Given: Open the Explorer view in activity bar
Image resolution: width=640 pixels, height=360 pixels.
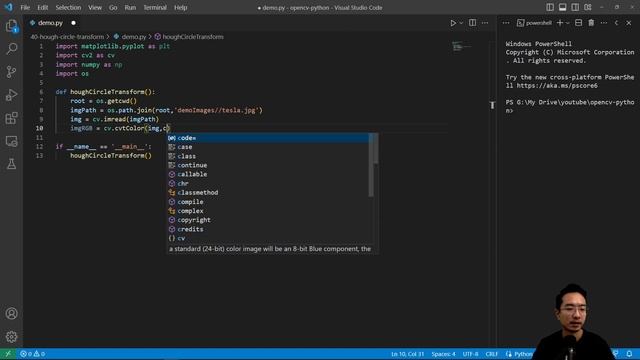Looking at the screenshot, I should point(11,26).
